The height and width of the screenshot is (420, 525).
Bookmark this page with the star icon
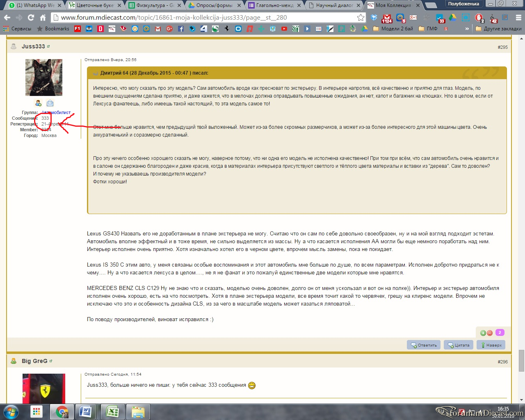click(361, 18)
